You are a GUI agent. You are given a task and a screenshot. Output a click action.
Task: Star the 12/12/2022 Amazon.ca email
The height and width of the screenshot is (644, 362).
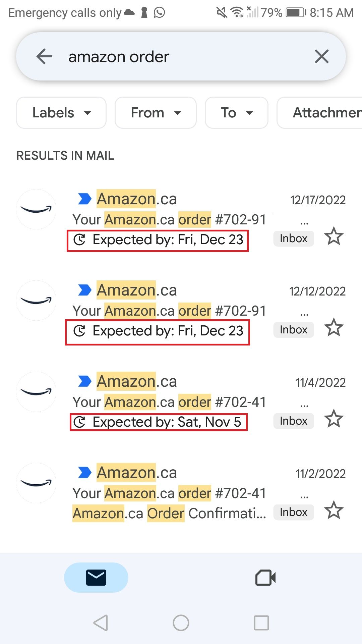pos(334,328)
